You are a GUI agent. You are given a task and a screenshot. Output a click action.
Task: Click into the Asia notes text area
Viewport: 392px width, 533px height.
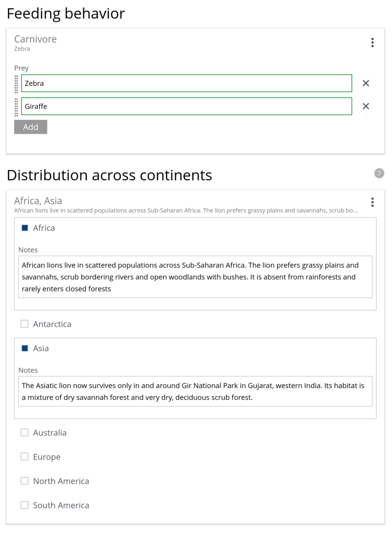pos(195,392)
